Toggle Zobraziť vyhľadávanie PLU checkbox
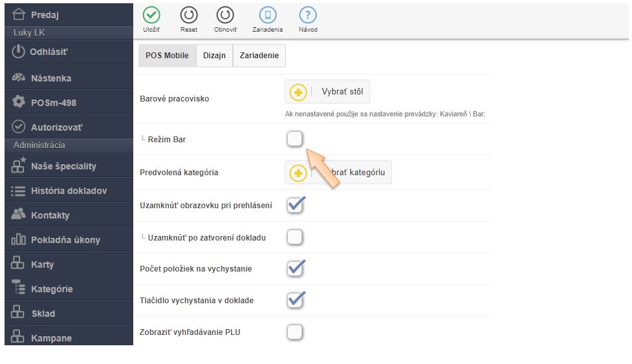The image size is (632, 364). [x=294, y=332]
